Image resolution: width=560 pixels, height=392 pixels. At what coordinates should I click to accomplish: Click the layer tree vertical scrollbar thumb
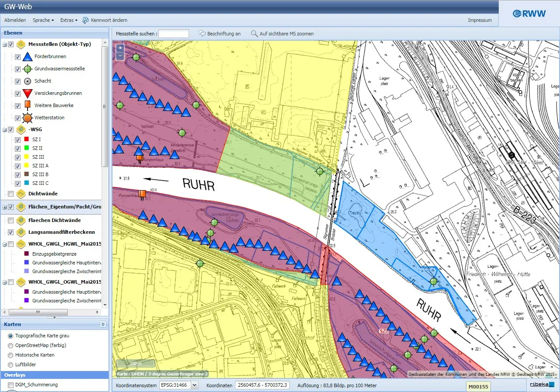pyautogui.click(x=105, y=106)
